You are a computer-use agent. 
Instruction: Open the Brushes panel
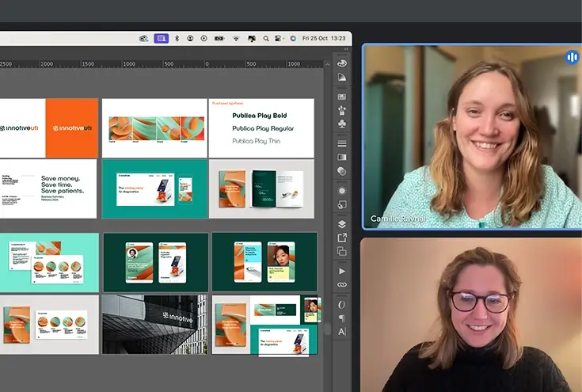coord(342,109)
